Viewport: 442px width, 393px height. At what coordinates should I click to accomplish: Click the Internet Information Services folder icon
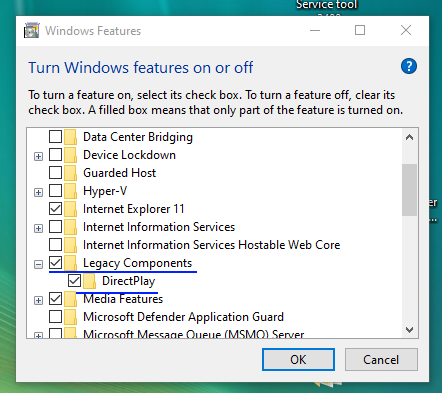point(70,227)
